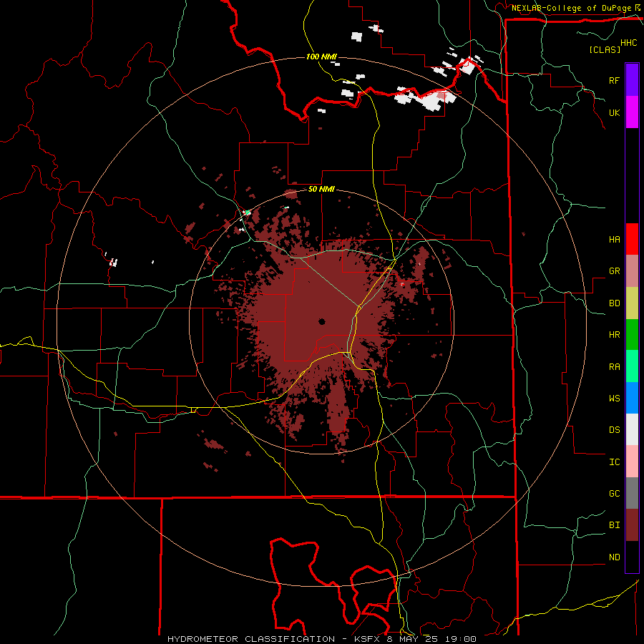644x644 pixels.
Task: Click the magenta UK legend color swatch
Action: click(x=632, y=112)
